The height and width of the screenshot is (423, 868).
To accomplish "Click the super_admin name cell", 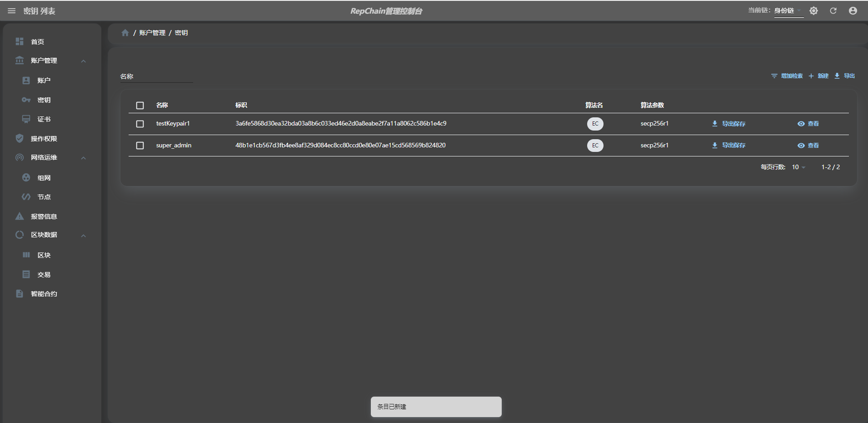I will coord(174,145).
